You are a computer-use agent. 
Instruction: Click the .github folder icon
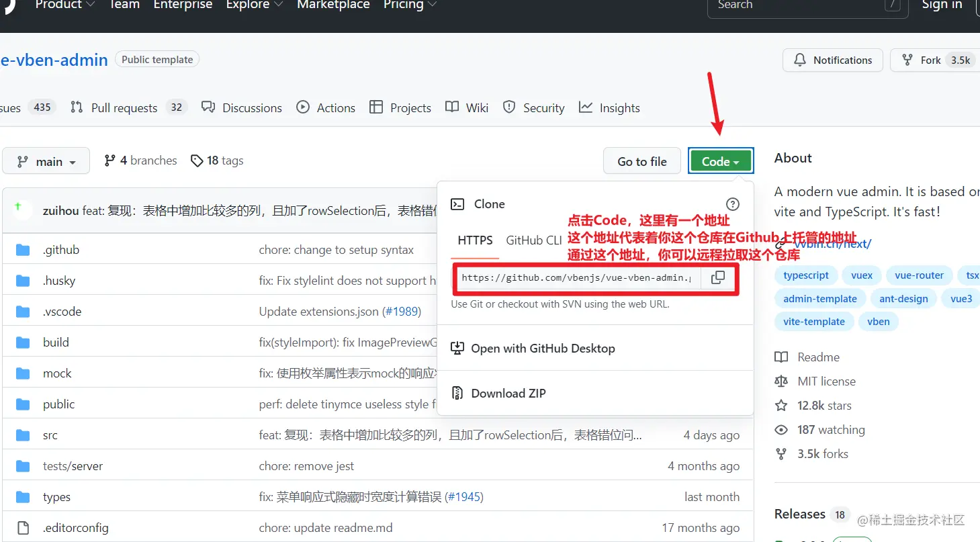click(x=24, y=250)
